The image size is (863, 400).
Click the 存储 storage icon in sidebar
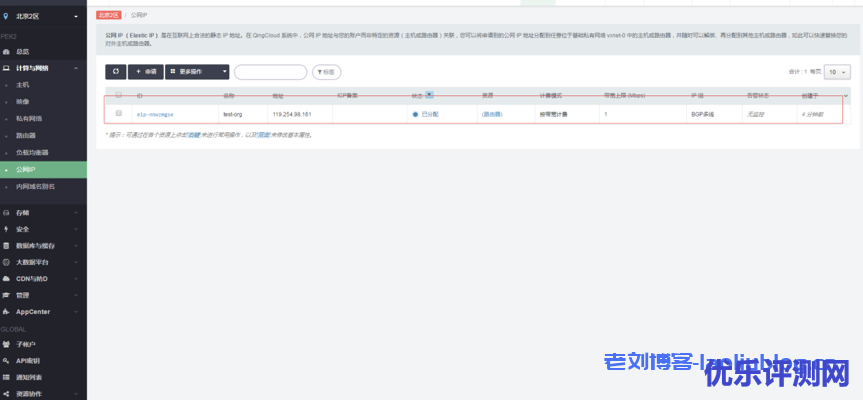tap(7, 213)
